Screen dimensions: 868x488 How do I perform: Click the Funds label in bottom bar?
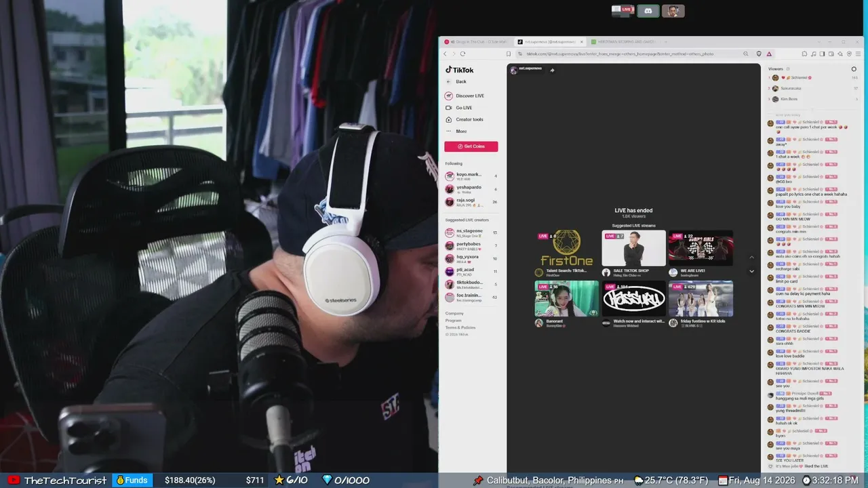click(131, 480)
